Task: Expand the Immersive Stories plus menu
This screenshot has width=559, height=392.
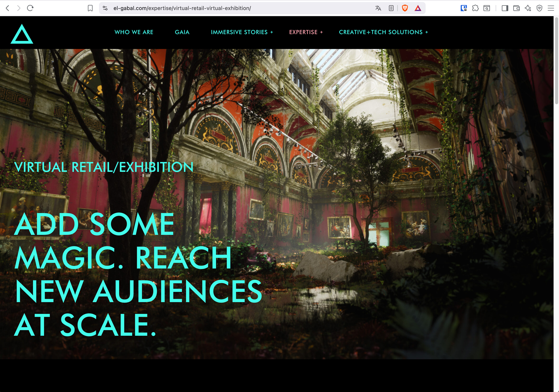Action: point(271,32)
